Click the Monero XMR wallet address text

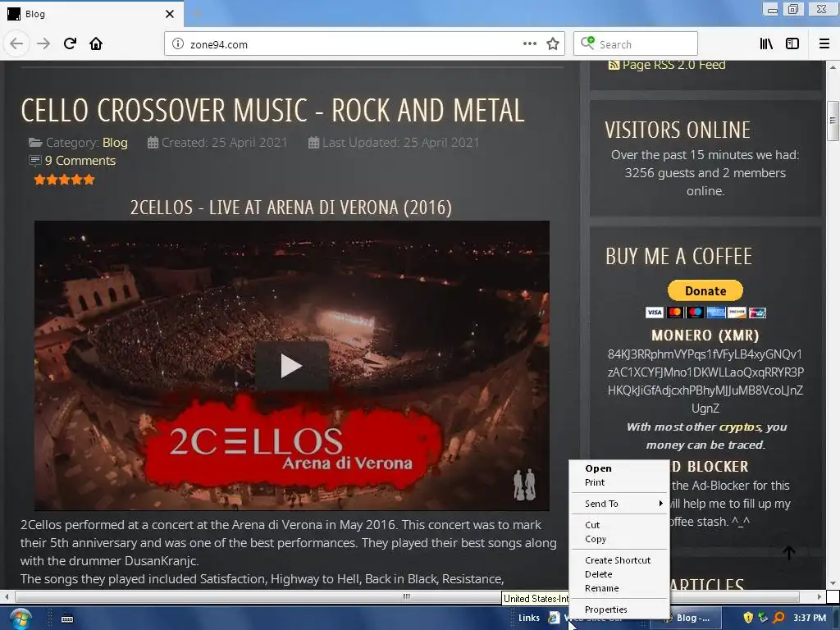(705, 381)
